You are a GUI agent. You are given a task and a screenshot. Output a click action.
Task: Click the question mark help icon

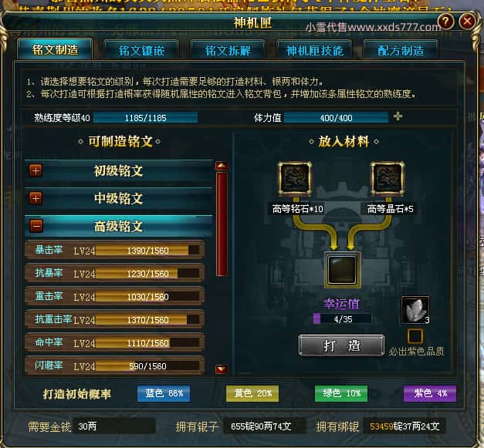445,22
